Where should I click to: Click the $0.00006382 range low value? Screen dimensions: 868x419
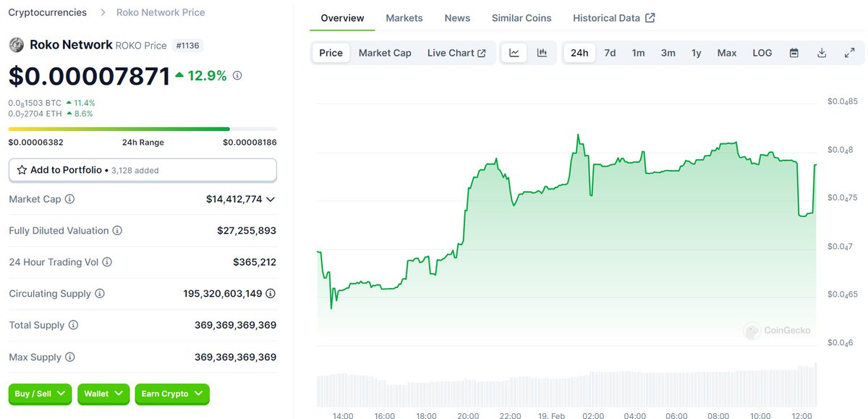click(x=35, y=143)
